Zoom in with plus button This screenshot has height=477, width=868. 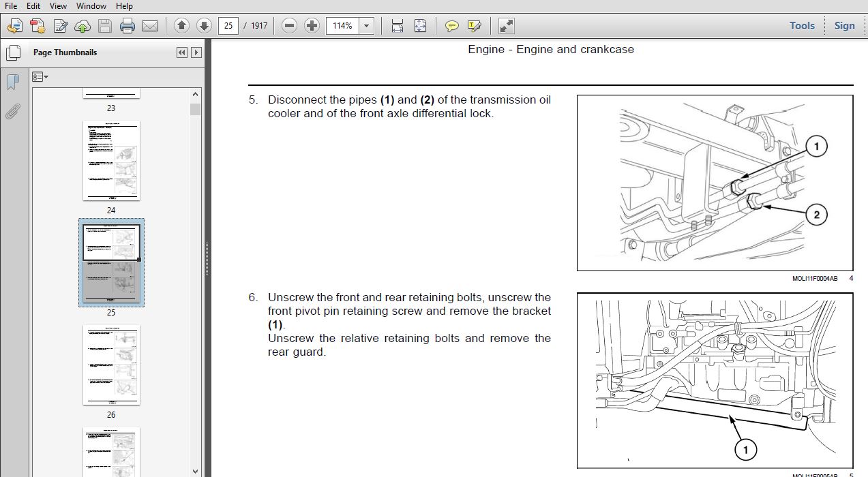click(312, 26)
